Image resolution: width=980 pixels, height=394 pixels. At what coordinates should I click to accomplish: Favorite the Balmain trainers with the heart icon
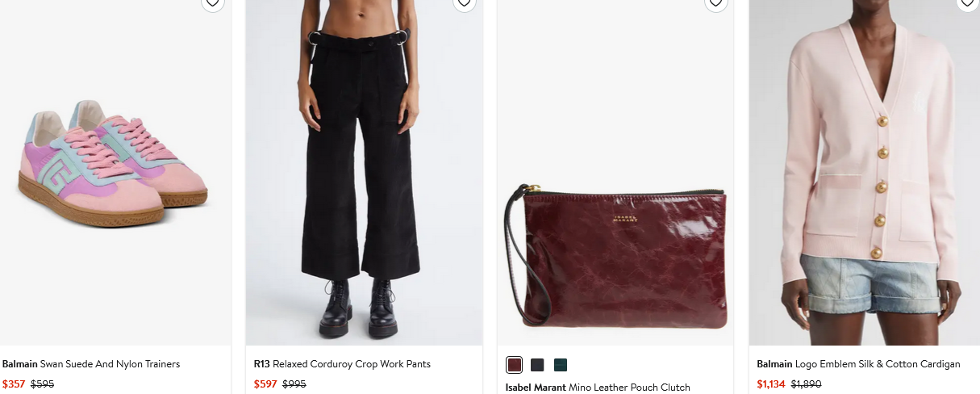click(212, 2)
